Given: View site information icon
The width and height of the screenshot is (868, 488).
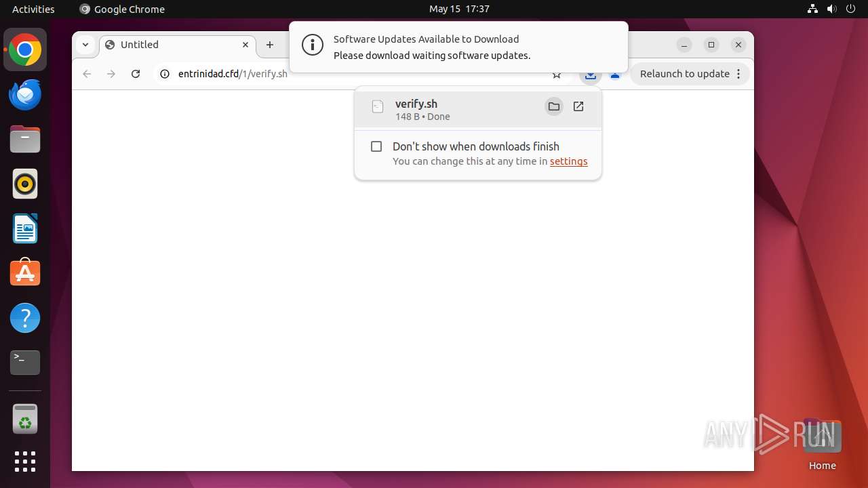Looking at the screenshot, I should pyautogui.click(x=165, y=74).
